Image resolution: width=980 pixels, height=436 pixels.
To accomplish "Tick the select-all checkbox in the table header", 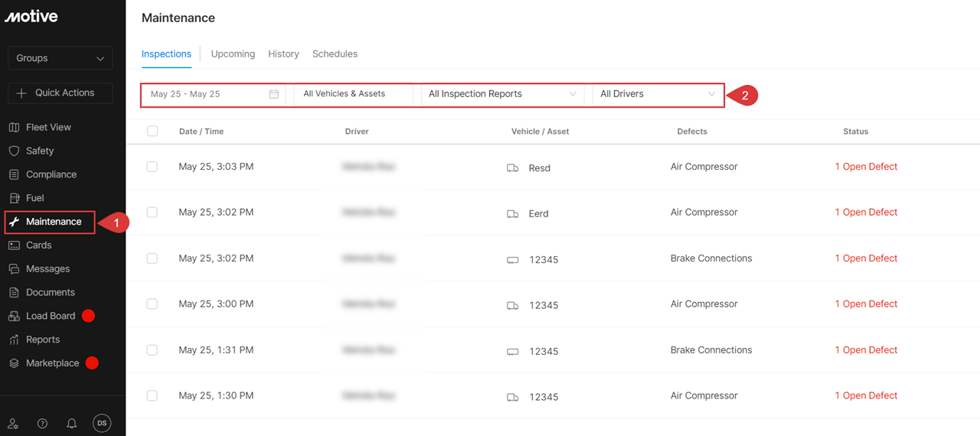I will pyautogui.click(x=152, y=131).
